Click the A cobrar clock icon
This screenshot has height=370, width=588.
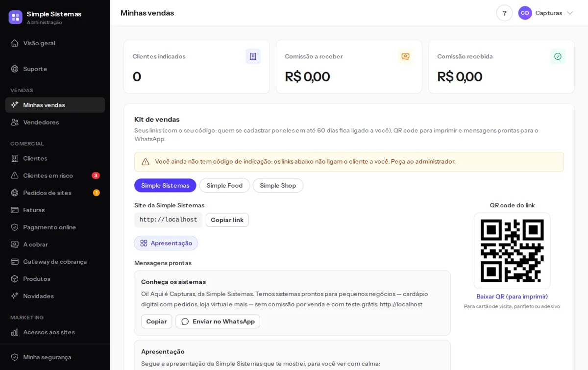[x=15, y=244]
